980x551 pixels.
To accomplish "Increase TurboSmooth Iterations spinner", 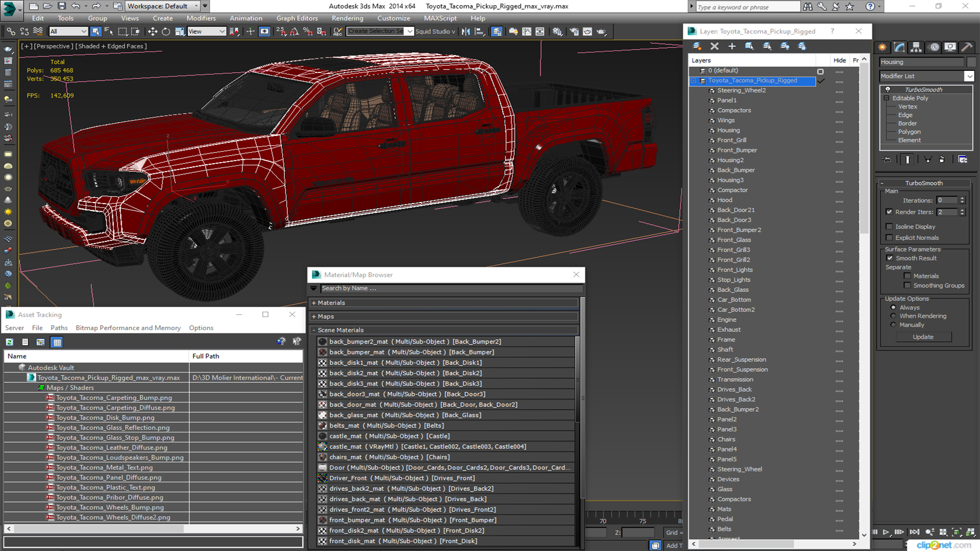I will pyautogui.click(x=962, y=198).
